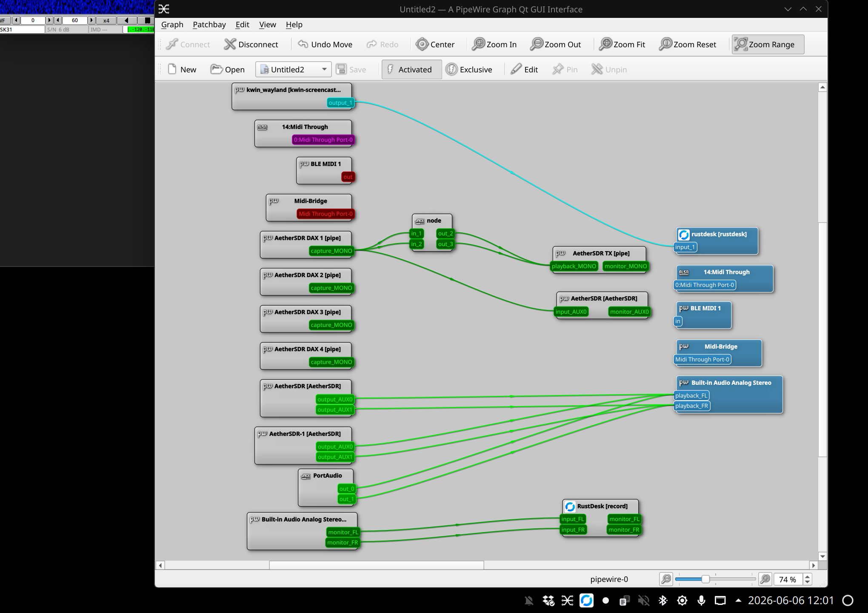This screenshot has height=613, width=868.
Task: Click Zoom Fit on the toolbar
Action: (x=622, y=44)
